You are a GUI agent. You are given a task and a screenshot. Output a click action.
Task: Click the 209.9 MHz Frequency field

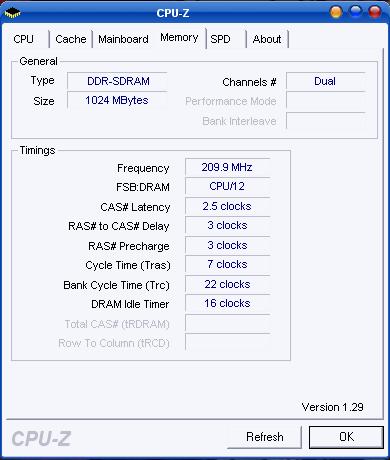pyautogui.click(x=227, y=167)
